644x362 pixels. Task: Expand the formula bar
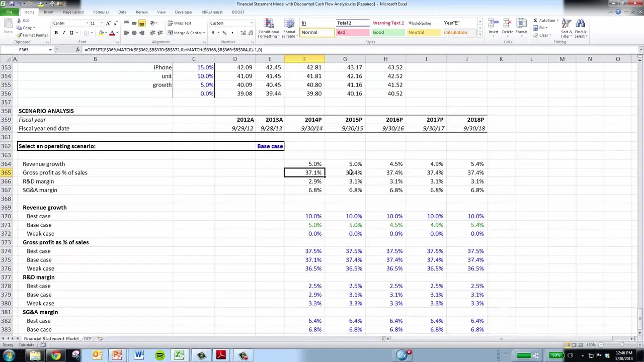pos(640,50)
